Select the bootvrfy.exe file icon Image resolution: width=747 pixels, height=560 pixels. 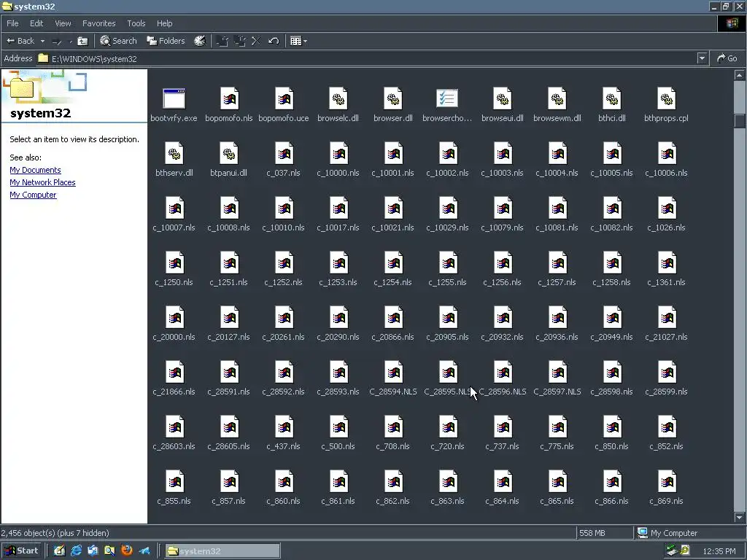(174, 99)
